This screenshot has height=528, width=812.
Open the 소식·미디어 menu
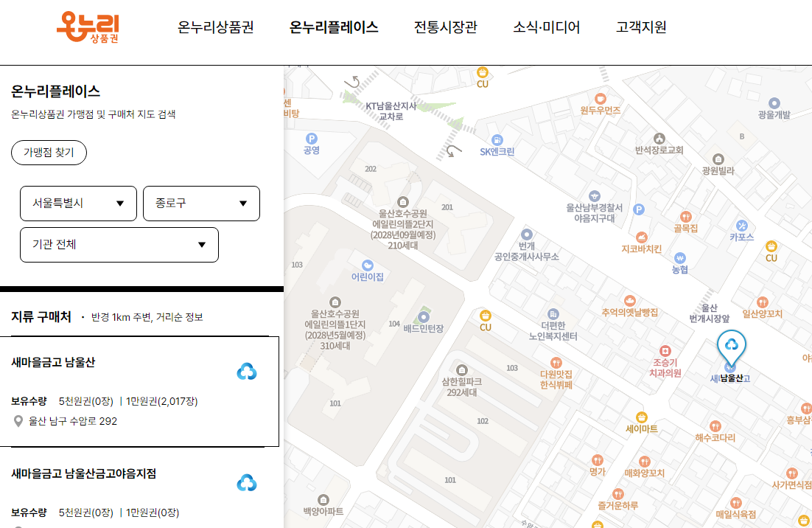point(546,27)
